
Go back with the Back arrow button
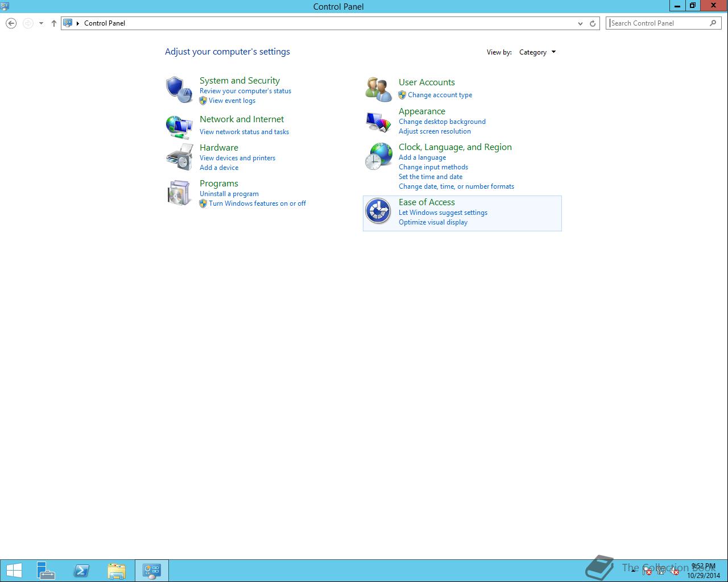[x=11, y=23]
